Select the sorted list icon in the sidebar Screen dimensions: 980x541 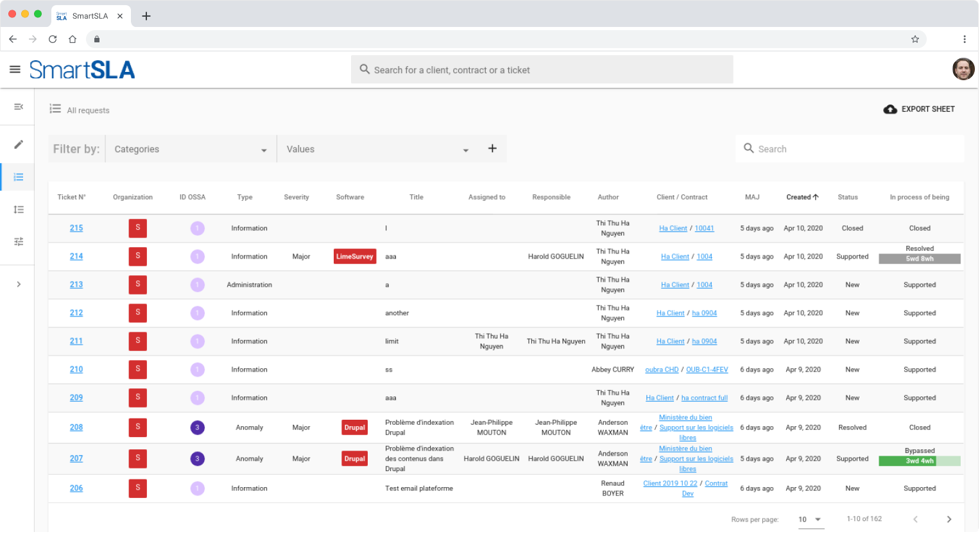tap(17, 209)
